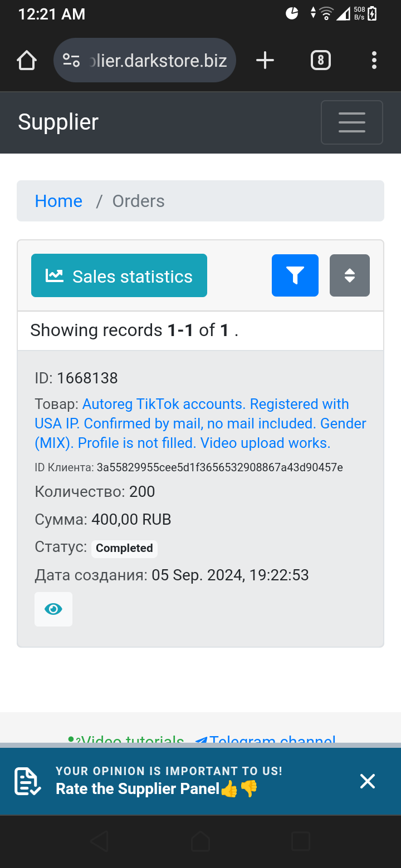Go to Home breadcrumb link

[58, 201]
